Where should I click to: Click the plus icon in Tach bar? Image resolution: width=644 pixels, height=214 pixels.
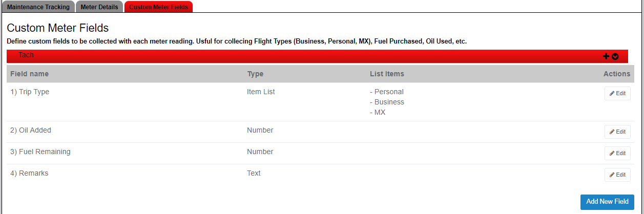(x=607, y=56)
